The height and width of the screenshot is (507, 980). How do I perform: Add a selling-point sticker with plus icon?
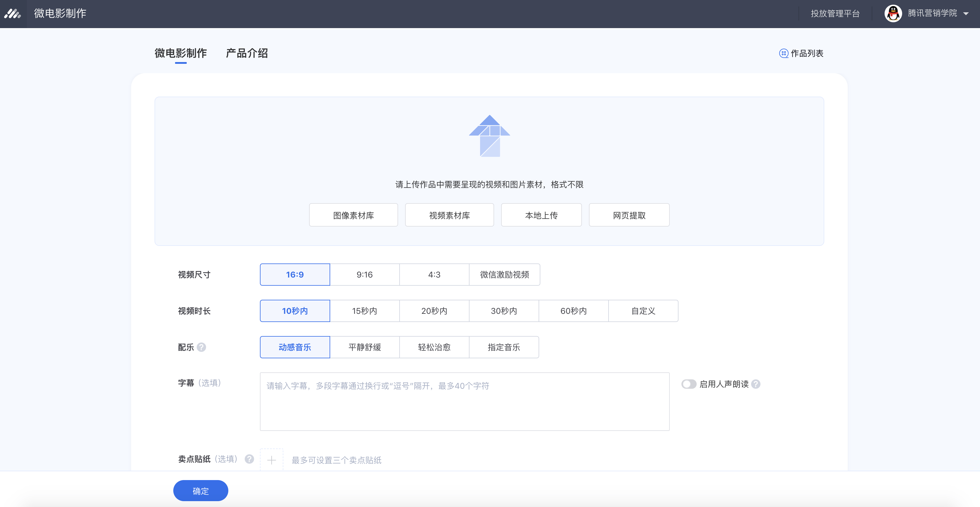pyautogui.click(x=271, y=460)
